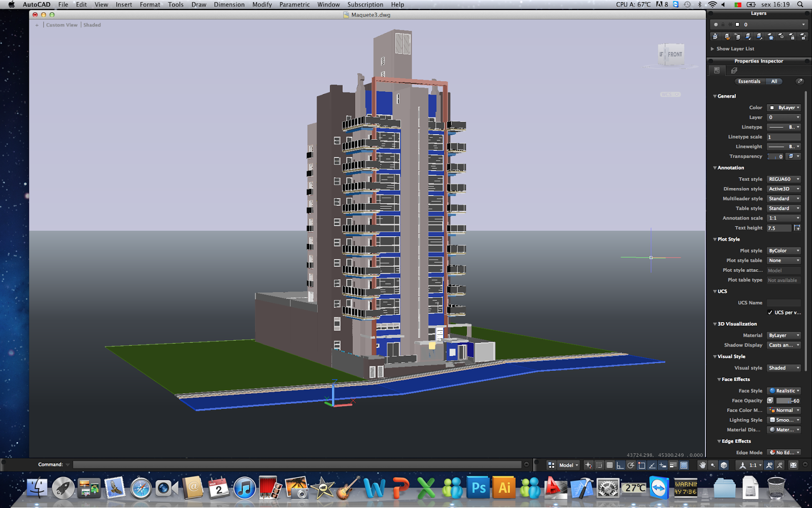
Task: Open the AutoCAD icon in the Dock
Action: (x=555, y=488)
